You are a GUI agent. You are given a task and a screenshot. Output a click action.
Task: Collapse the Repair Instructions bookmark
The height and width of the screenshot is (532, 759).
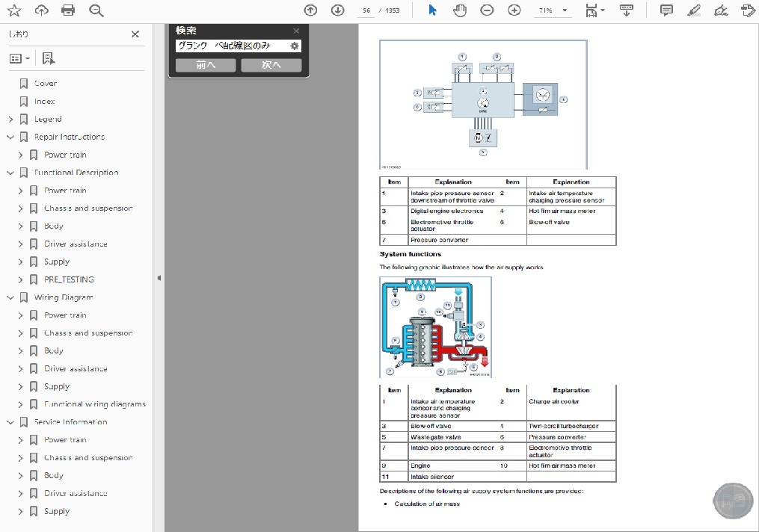tap(10, 137)
